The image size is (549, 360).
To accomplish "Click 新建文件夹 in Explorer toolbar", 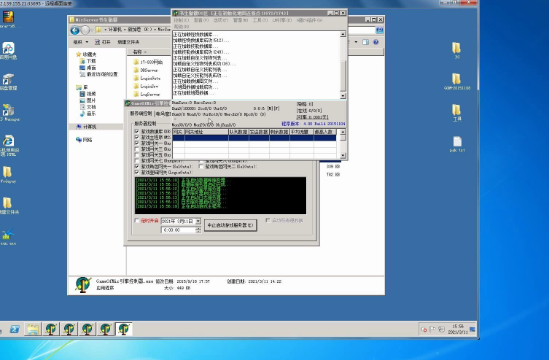I will point(128,42).
